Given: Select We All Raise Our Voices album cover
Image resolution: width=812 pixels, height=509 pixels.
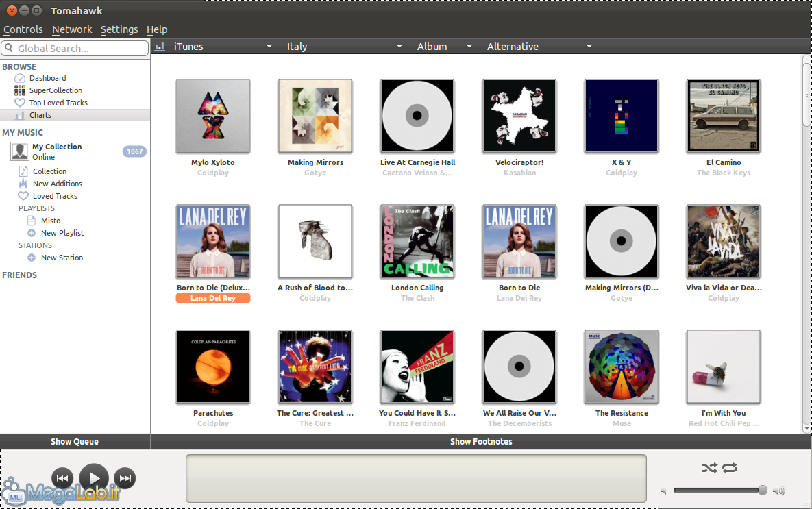Looking at the screenshot, I should [519, 367].
